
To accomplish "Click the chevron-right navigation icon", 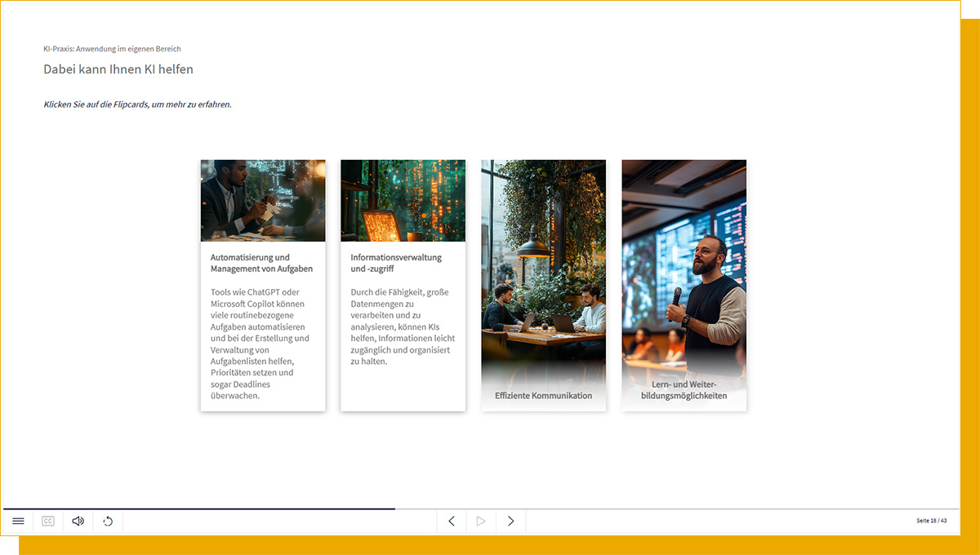I will pyautogui.click(x=510, y=521).
